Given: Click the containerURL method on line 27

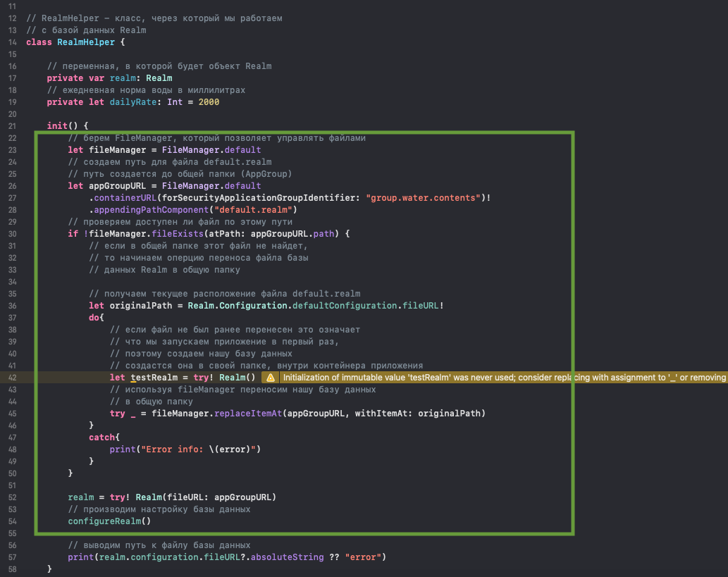Looking at the screenshot, I should (x=125, y=198).
